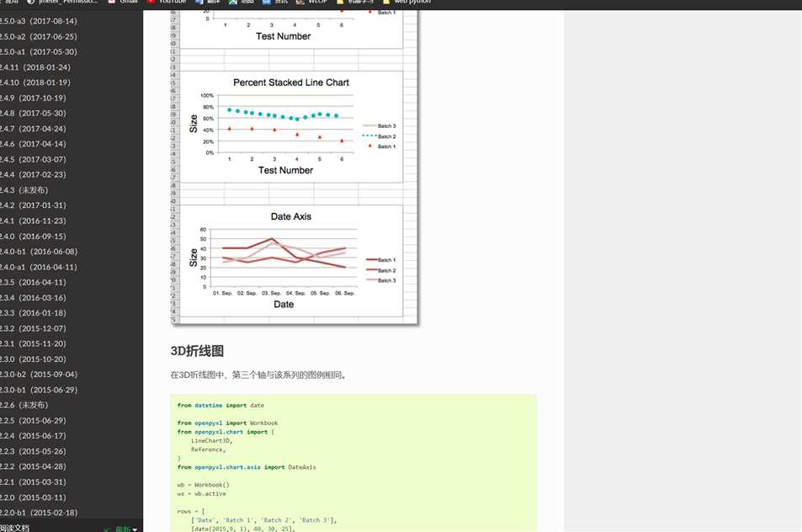This screenshot has height=532, width=802.
Task: View 2.3.0-b2 (2015-09-04) release notes
Action: click(x=39, y=374)
